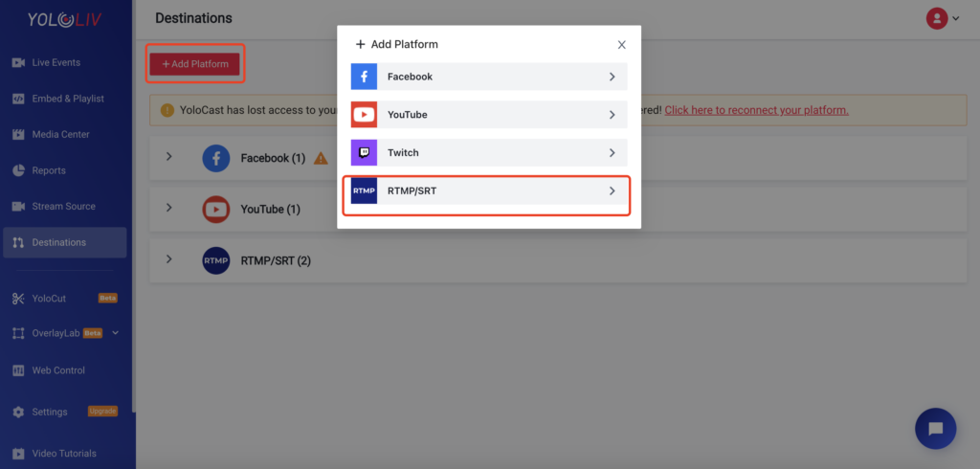Click the arrow on the RTMP/SRT platform option
The image size is (980, 469).
point(612,190)
